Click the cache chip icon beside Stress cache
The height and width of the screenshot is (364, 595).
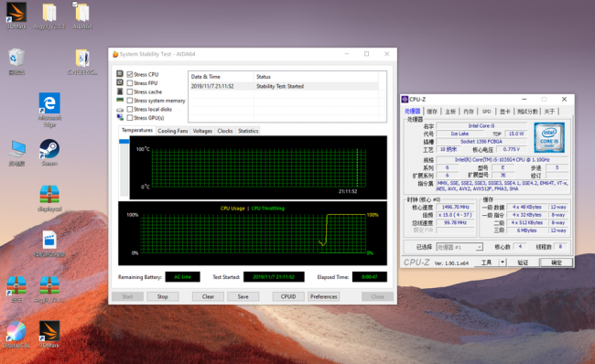[x=120, y=91]
